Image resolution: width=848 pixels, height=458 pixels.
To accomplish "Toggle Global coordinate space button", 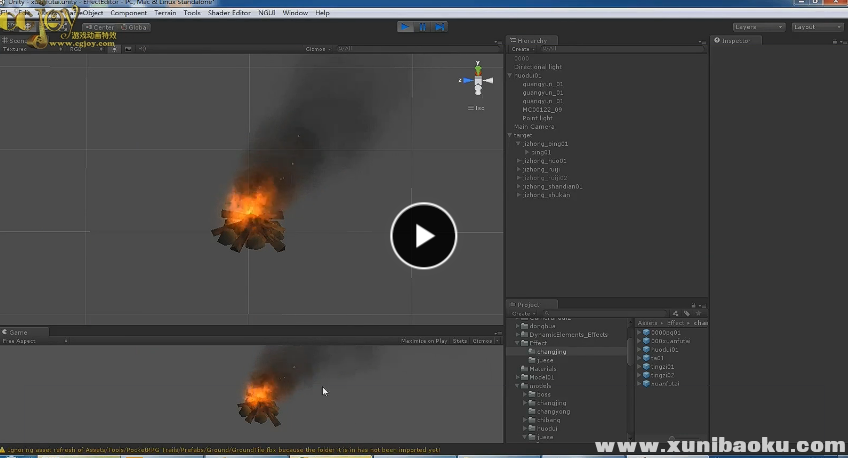I will [134, 27].
